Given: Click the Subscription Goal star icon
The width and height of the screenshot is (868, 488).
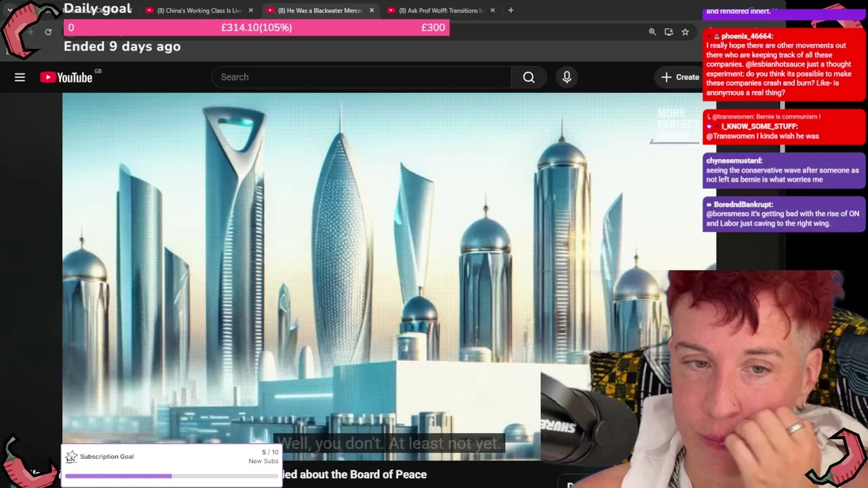Looking at the screenshot, I should coord(71,457).
